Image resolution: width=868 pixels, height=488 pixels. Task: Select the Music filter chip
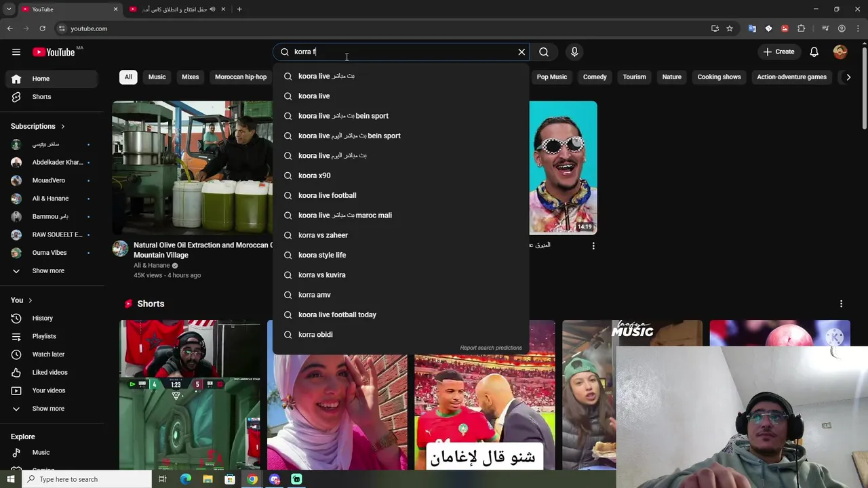point(157,77)
